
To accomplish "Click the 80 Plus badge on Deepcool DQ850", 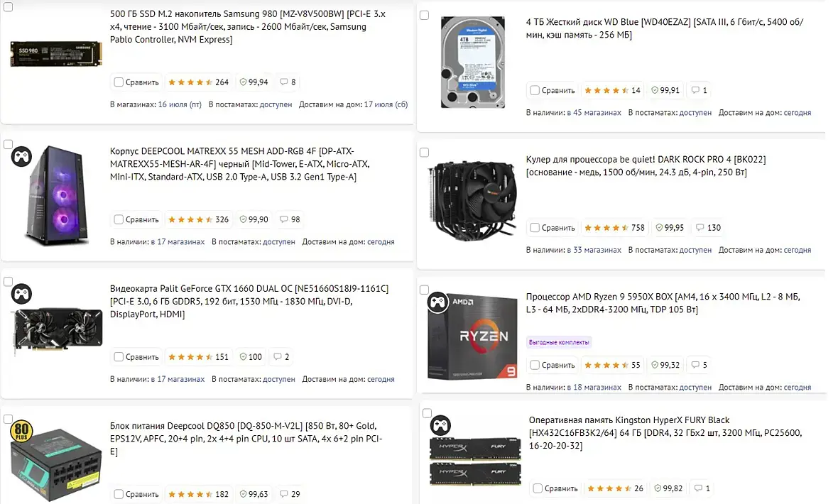I will (21, 430).
